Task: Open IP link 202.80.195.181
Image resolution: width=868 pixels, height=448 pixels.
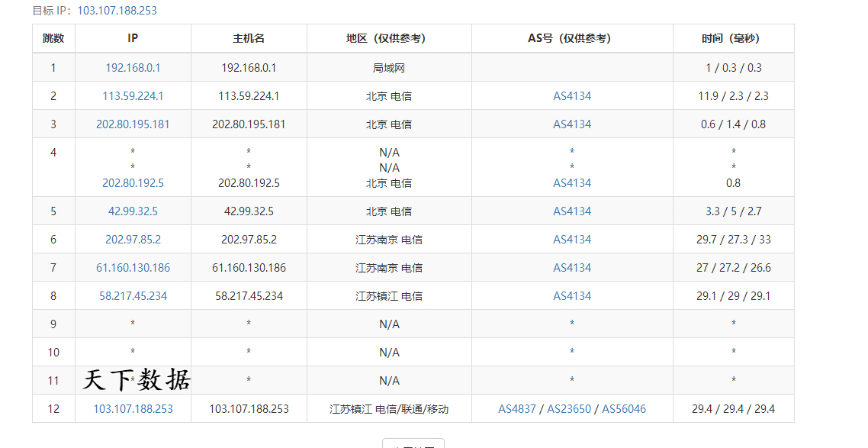Action: click(133, 124)
